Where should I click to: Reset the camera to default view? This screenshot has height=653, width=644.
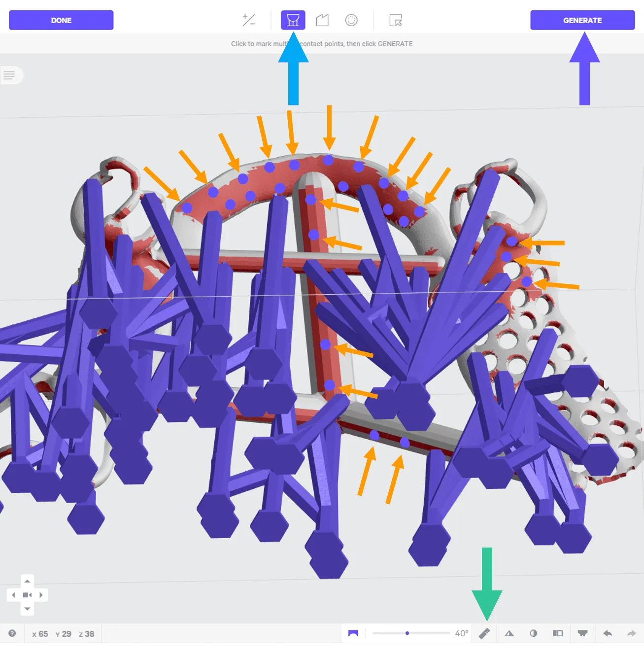28,595
